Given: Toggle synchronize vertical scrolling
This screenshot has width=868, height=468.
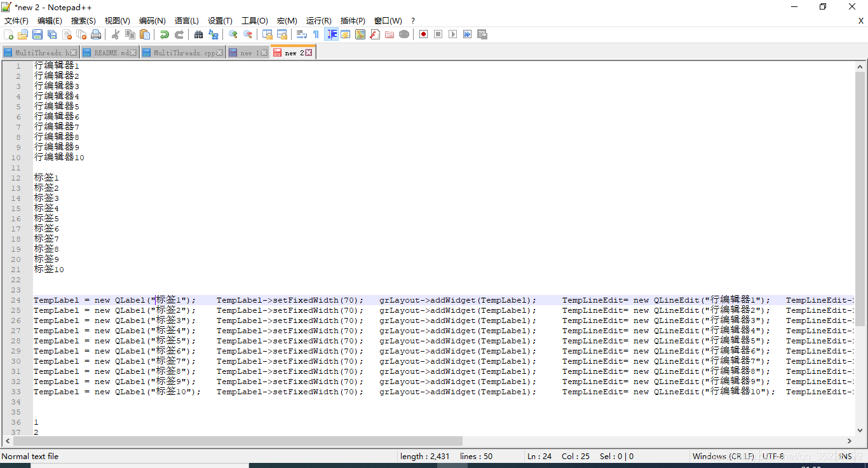Looking at the screenshot, I should coord(268,34).
